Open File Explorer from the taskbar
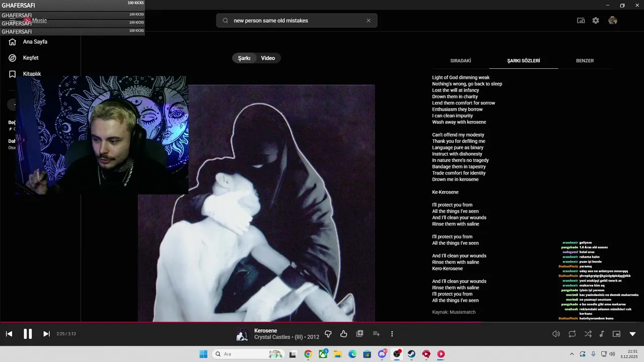Screen dimensions: 644x362 pyautogui.click(x=338, y=354)
